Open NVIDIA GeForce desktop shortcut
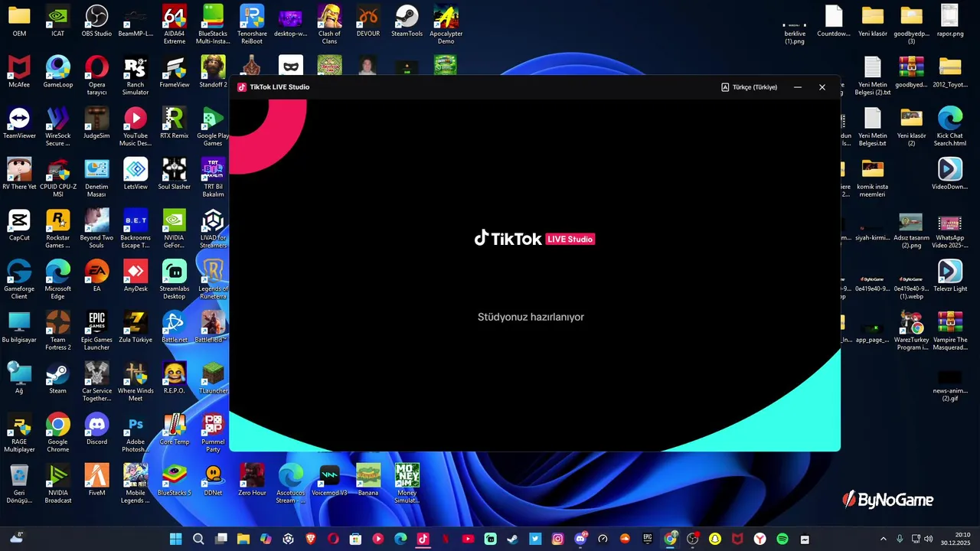The height and width of the screenshot is (551, 980). (175, 230)
